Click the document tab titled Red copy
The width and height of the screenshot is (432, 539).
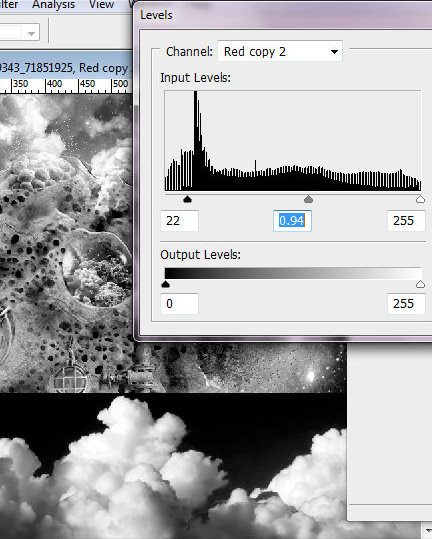tap(65, 68)
